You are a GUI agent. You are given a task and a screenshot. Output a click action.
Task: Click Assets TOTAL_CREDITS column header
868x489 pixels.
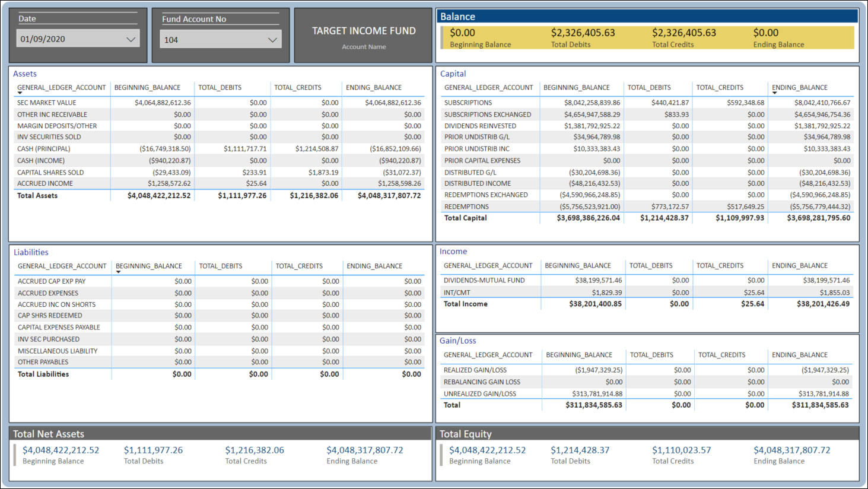(x=297, y=87)
